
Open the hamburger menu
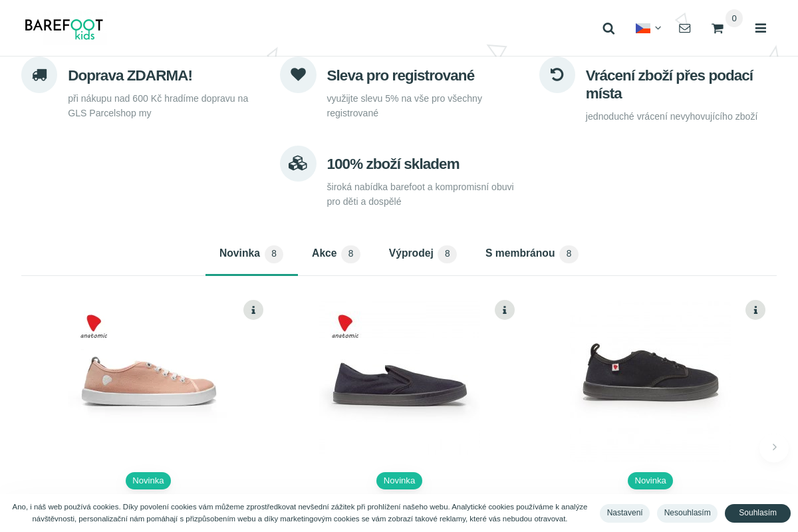pyautogui.click(x=761, y=28)
